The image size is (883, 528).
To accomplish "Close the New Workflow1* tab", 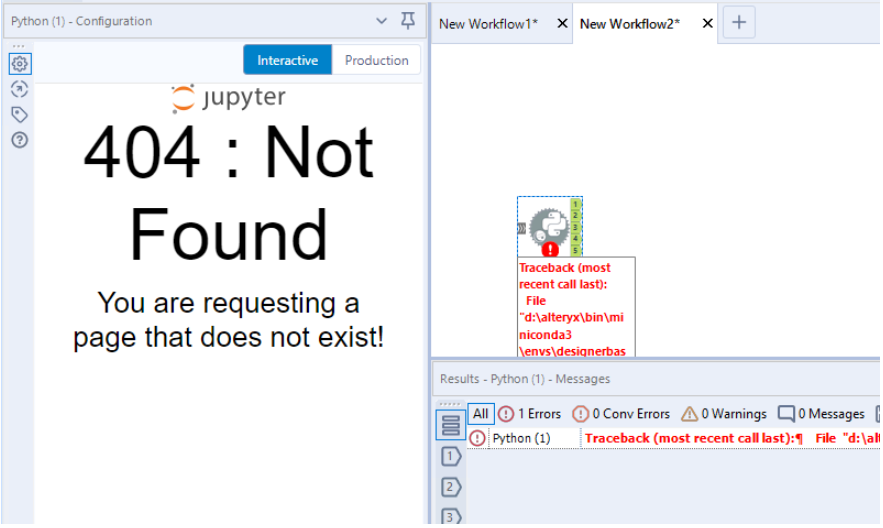I will coord(562,23).
